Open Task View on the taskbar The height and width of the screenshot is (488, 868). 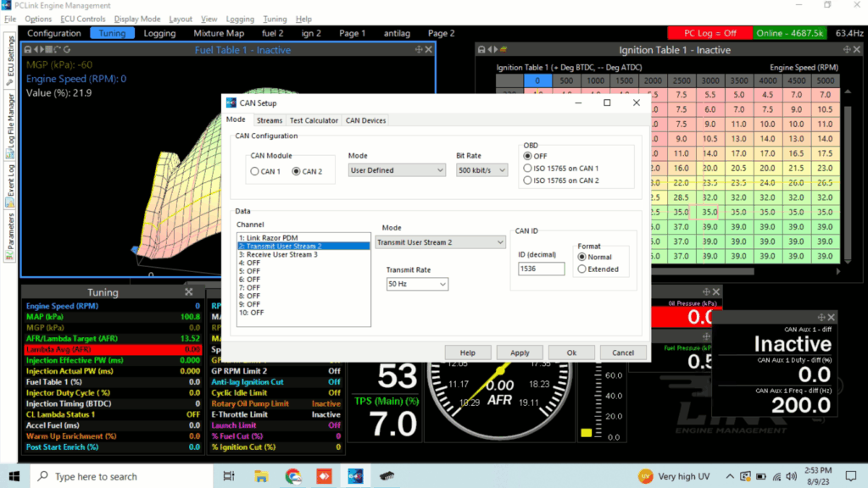pyautogui.click(x=229, y=476)
